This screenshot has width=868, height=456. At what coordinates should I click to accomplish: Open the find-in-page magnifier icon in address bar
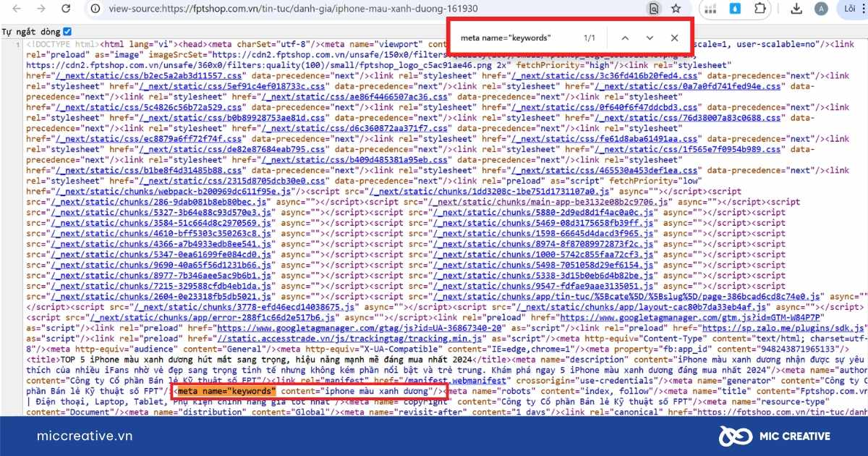(654, 9)
